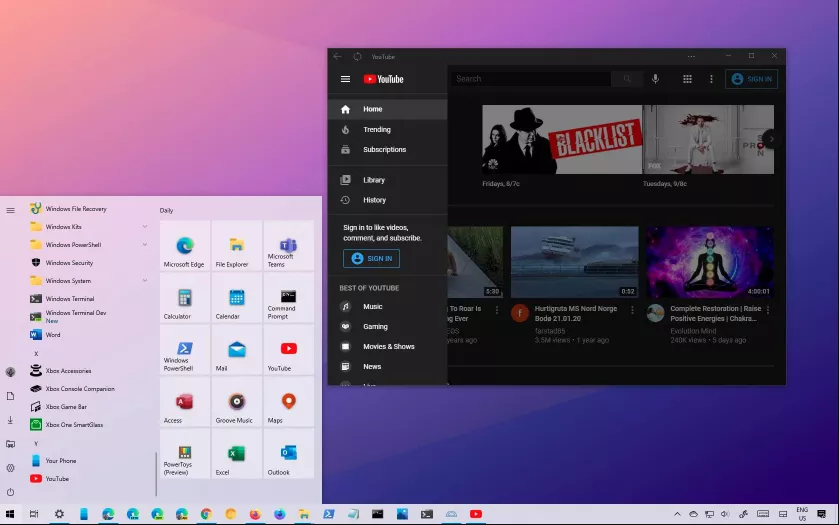This screenshot has height=525, width=839.
Task: Expand the Start menu hamburger rail
Action: point(10,210)
